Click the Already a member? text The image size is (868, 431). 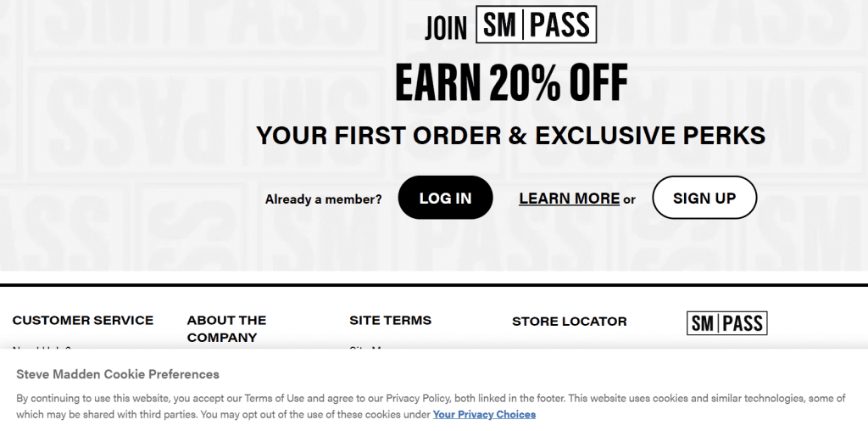click(323, 199)
